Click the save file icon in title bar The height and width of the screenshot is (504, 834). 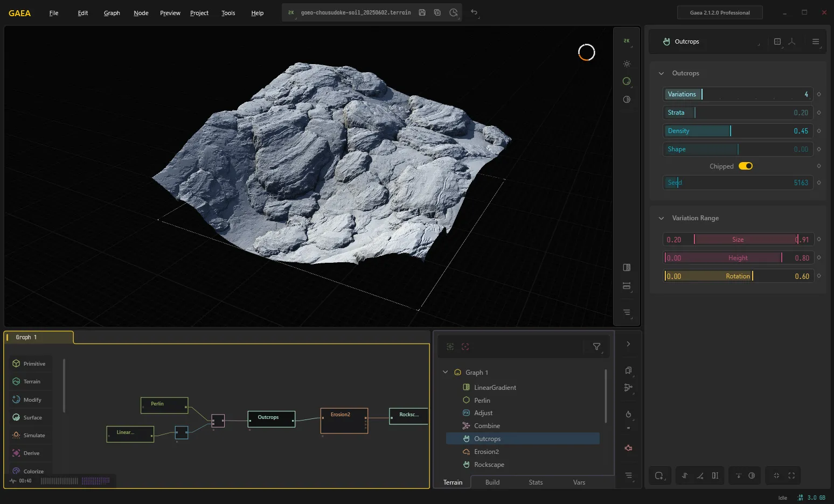422,12
